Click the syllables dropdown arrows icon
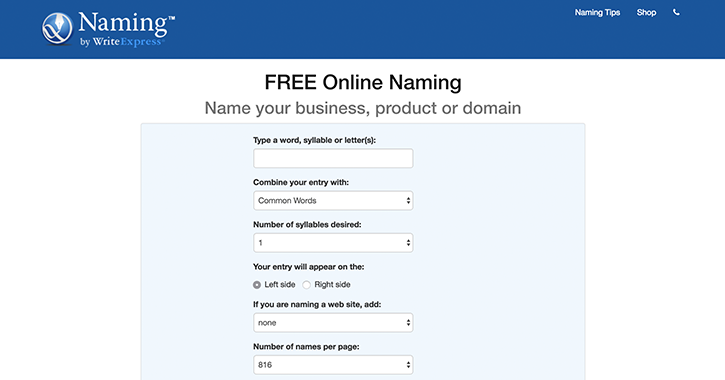This screenshot has width=725, height=380. (408, 243)
